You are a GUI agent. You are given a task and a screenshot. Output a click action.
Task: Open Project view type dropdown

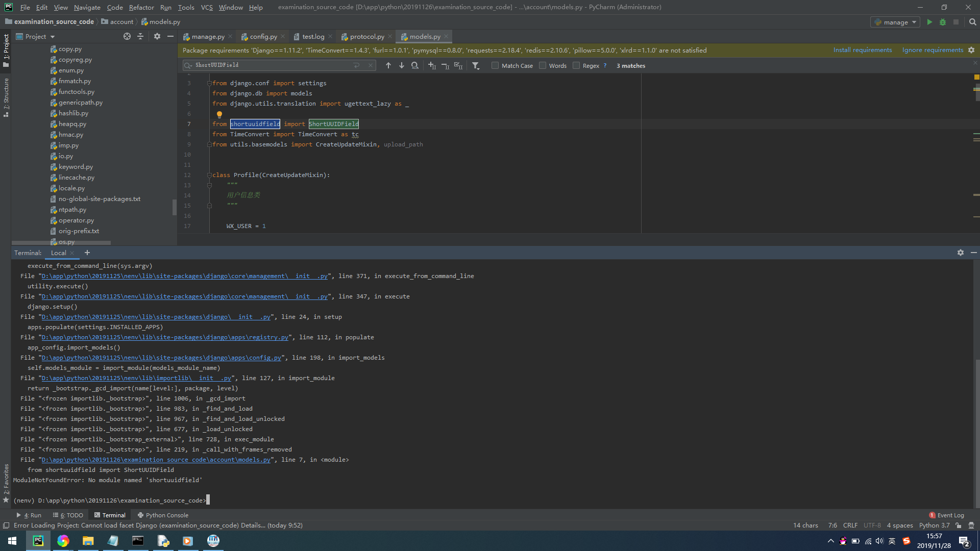click(x=35, y=36)
